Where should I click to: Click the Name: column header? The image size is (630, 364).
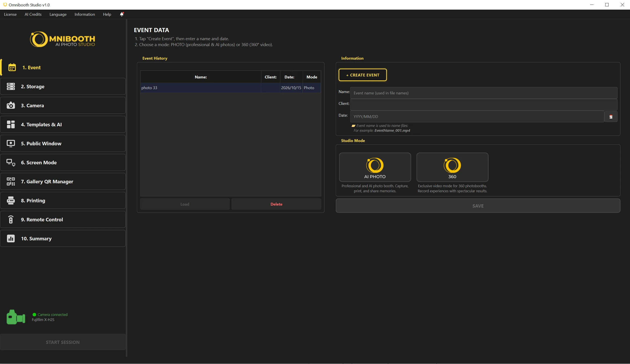tap(201, 77)
